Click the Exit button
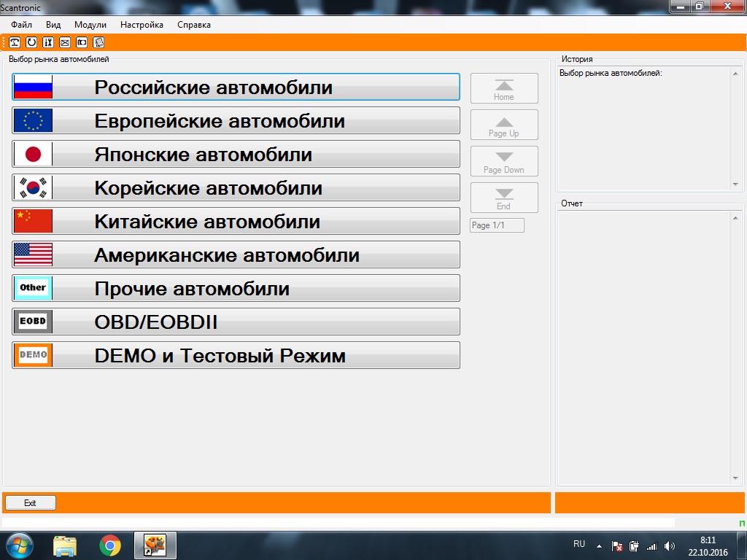The height and width of the screenshot is (560, 747). (x=31, y=503)
